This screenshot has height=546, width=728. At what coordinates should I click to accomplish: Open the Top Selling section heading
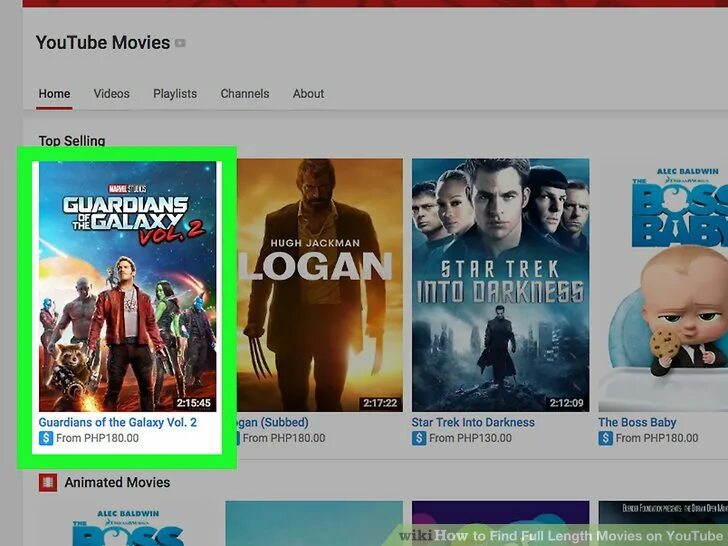[x=72, y=141]
